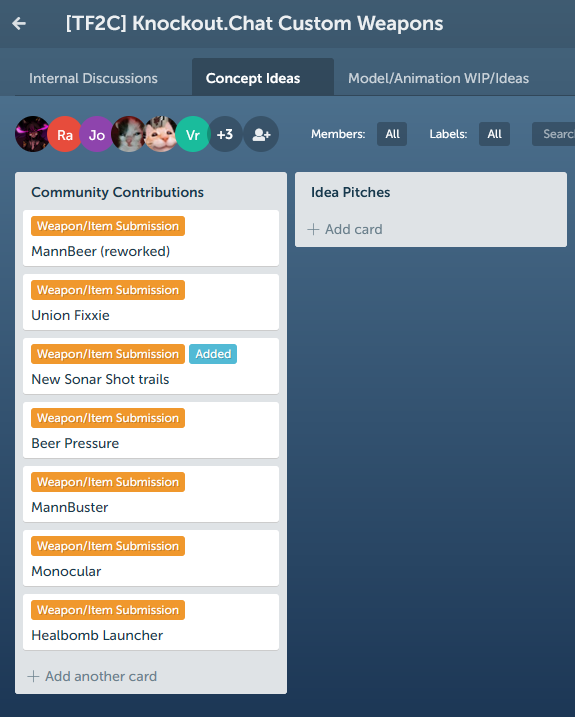
Task: Click the dark purple character avatar
Action: (x=32, y=134)
